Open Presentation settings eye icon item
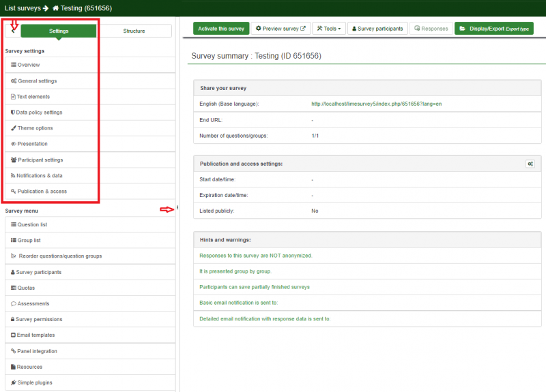 pos(32,144)
